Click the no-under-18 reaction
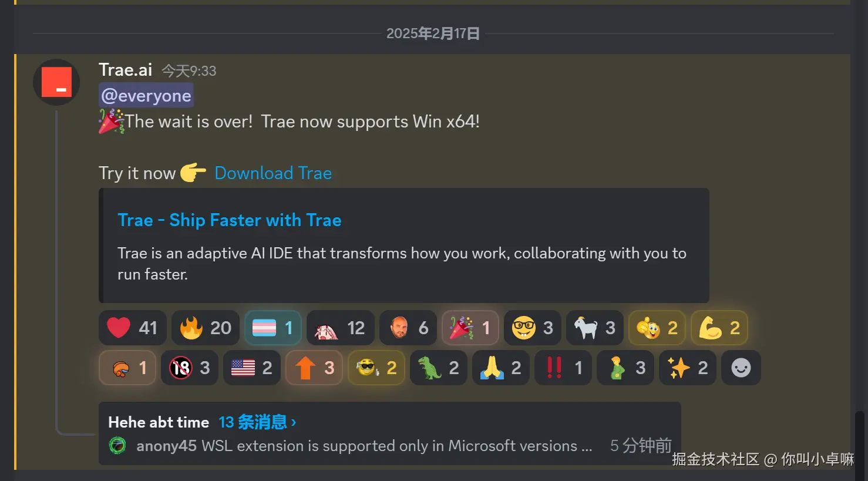868x481 pixels. click(190, 368)
